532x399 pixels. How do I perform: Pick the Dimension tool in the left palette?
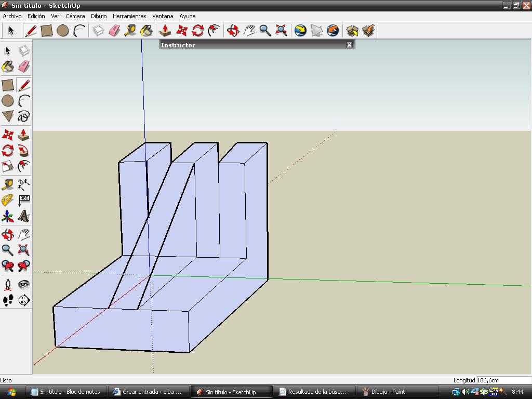[x=24, y=184]
